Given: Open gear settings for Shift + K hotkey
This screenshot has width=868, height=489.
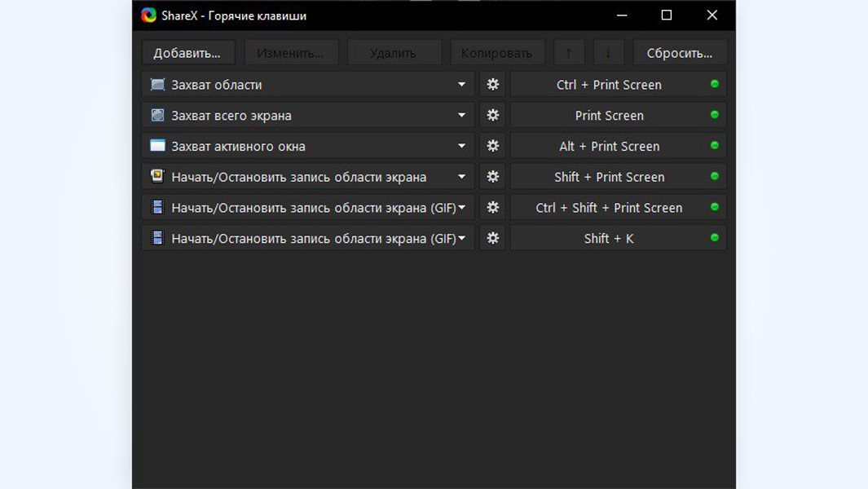Looking at the screenshot, I should point(492,239).
